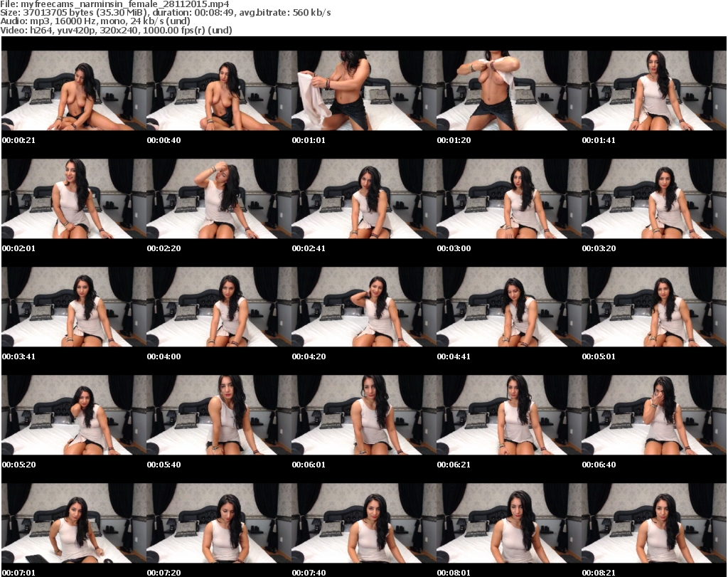Open the frame above timestamp 00:03:00
The width and height of the screenshot is (728, 577).
509,198
